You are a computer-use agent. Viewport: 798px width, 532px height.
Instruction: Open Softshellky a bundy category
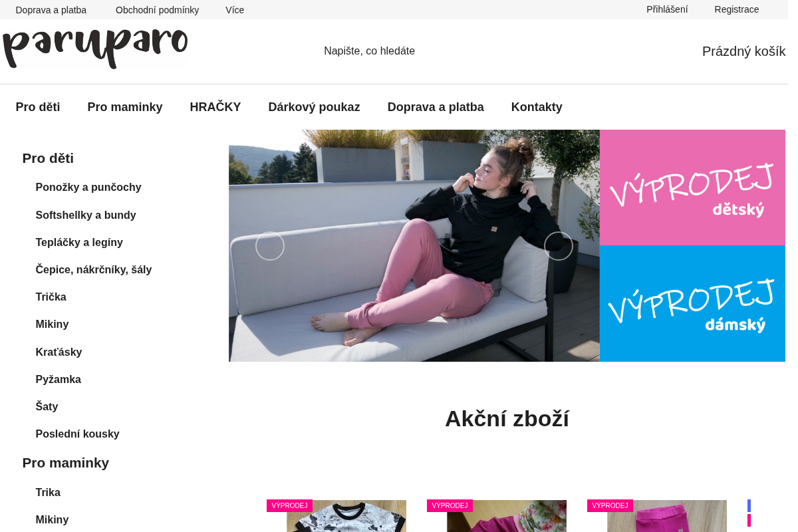[86, 215]
